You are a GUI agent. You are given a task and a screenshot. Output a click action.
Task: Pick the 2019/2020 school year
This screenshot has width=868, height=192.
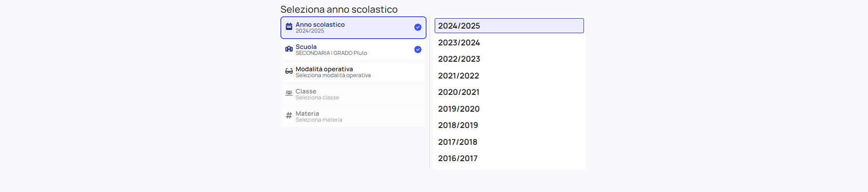[509, 109]
